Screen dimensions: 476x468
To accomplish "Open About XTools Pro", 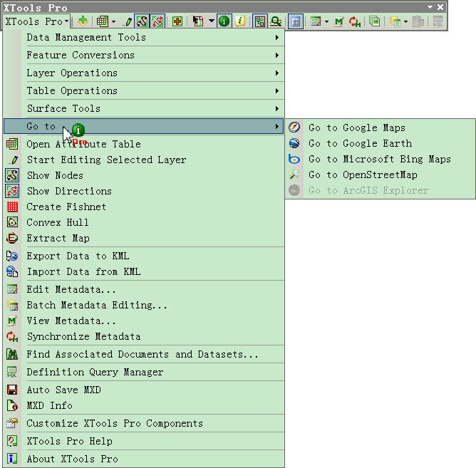I will coord(144,459).
